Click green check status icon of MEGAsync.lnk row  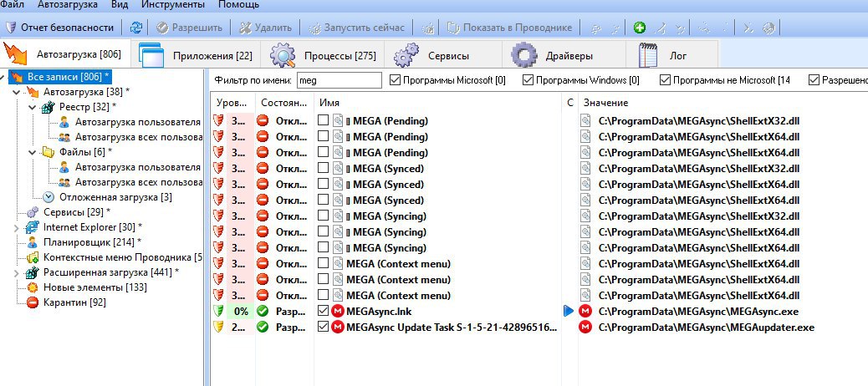[x=263, y=312]
